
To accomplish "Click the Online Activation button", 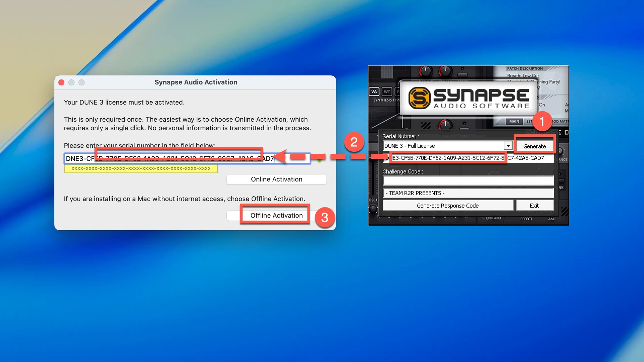I will click(x=276, y=179).
